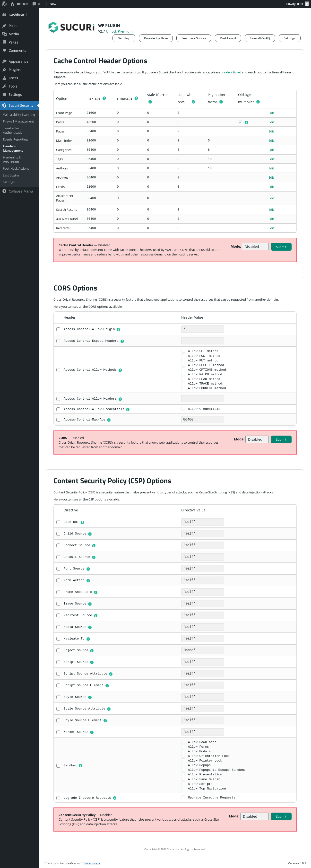This screenshot has height=868, width=311.
Task: Open Plugins in the admin sidebar
Action: [15, 70]
